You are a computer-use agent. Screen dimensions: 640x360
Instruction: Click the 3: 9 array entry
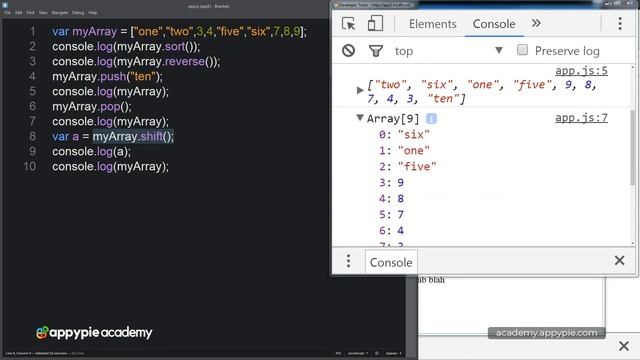pyautogui.click(x=391, y=182)
